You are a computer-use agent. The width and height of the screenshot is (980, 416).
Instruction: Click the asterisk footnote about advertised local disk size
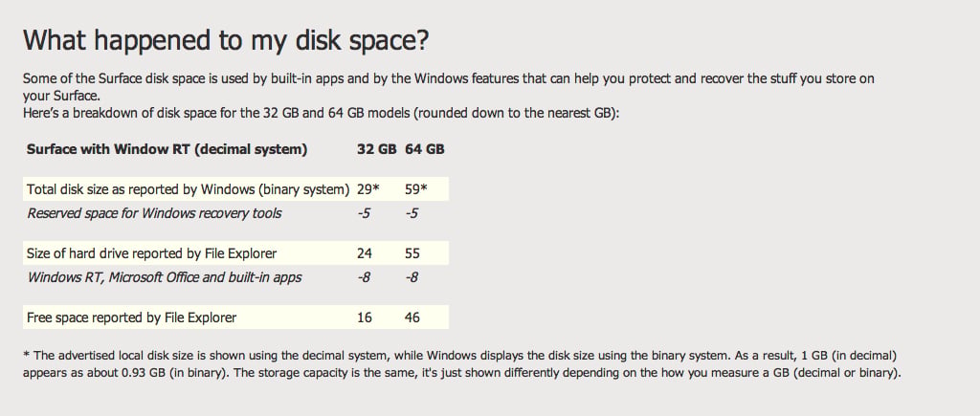[462, 364]
